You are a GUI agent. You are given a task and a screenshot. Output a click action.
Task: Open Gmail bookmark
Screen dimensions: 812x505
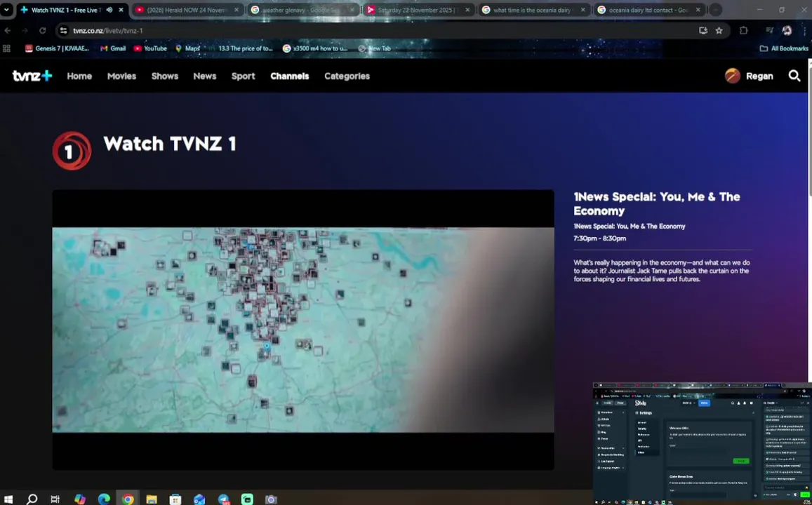113,48
